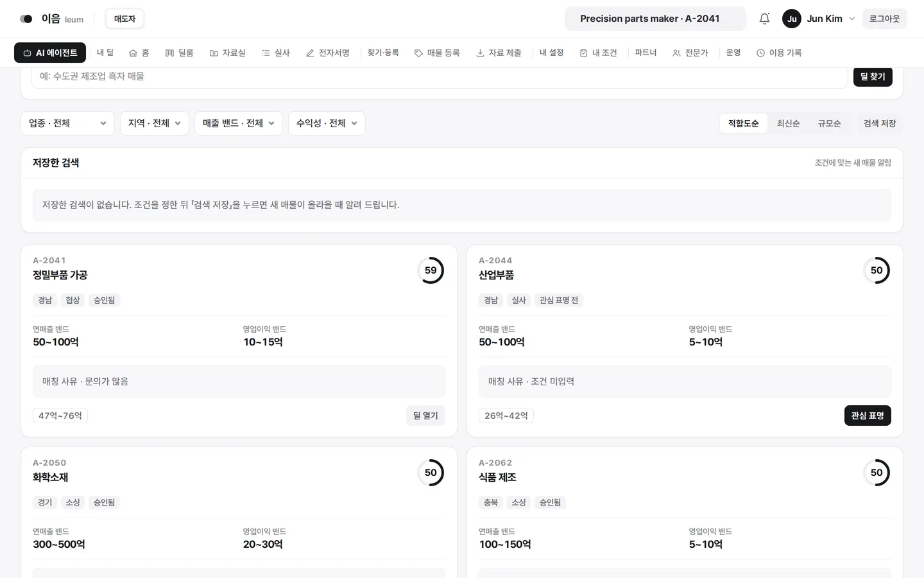
Task: Click the 검색 저장 button
Action: [x=880, y=123]
